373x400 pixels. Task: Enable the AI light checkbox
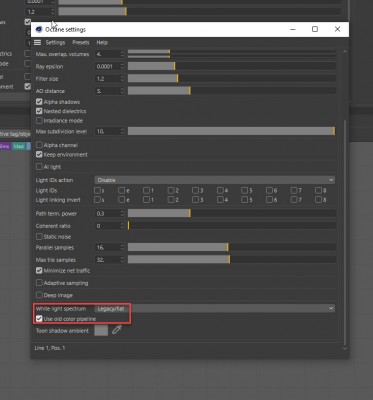(x=39, y=166)
